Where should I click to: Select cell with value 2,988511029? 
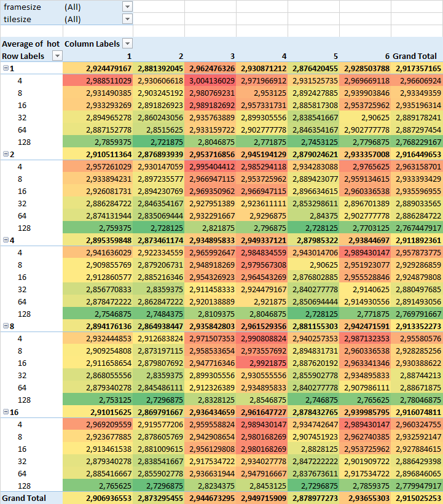pyautogui.click(x=98, y=80)
